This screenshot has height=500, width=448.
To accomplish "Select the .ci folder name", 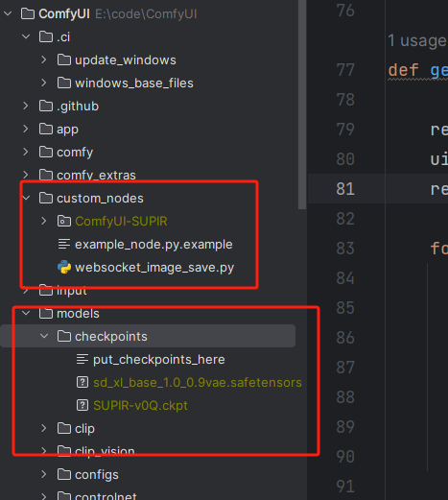I will tap(63, 37).
